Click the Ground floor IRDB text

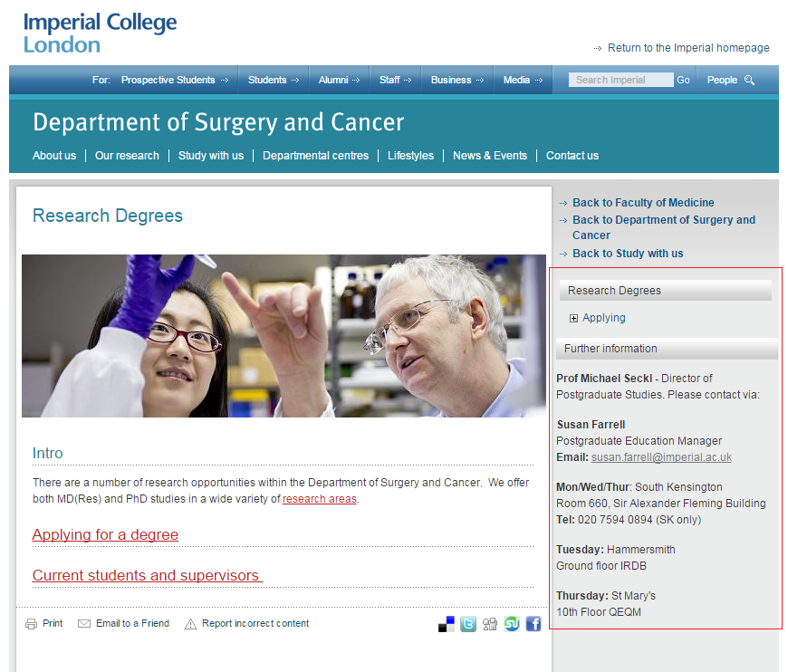(x=601, y=566)
